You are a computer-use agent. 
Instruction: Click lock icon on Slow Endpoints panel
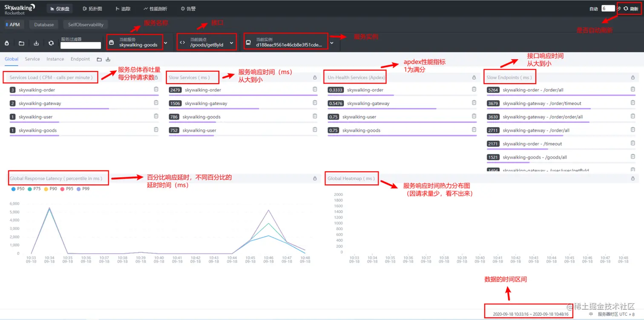[633, 78]
